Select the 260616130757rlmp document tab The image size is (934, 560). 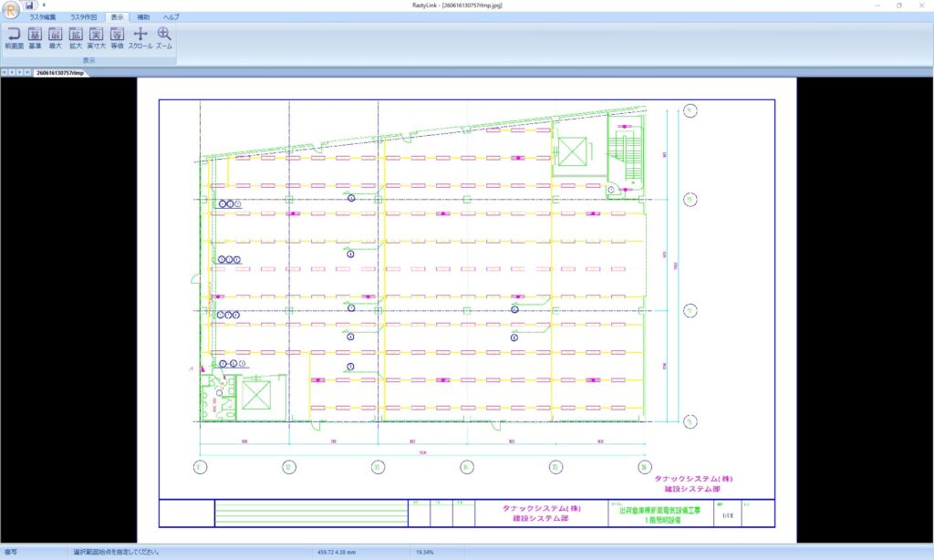pyautogui.click(x=60, y=73)
